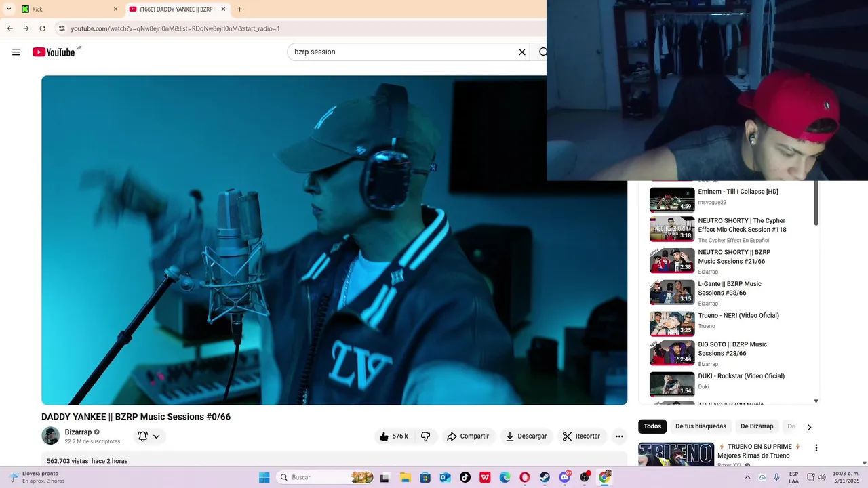Open weather widget 'Lloverá pronto'
This screenshot has height=488, width=868.
37,477
